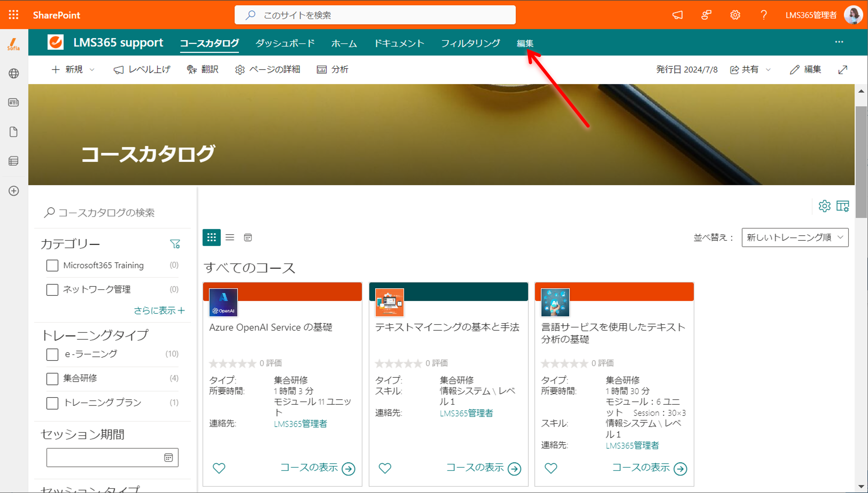
Task: Click the Azure OpenAI course thumbnail
Action: 223,302
